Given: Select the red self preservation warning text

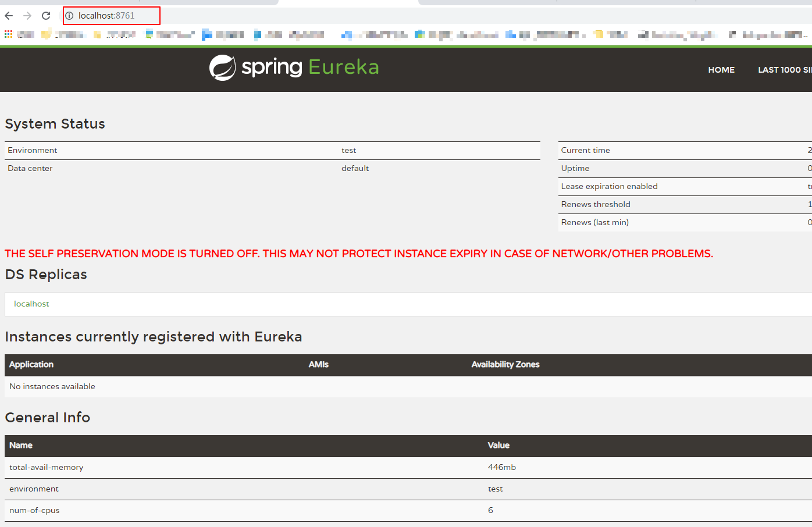Looking at the screenshot, I should point(359,254).
